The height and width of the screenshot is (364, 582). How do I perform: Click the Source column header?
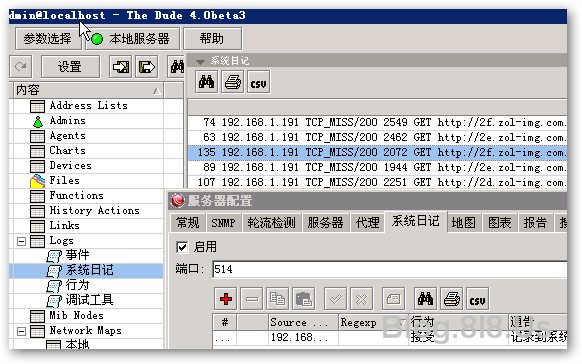(x=303, y=322)
